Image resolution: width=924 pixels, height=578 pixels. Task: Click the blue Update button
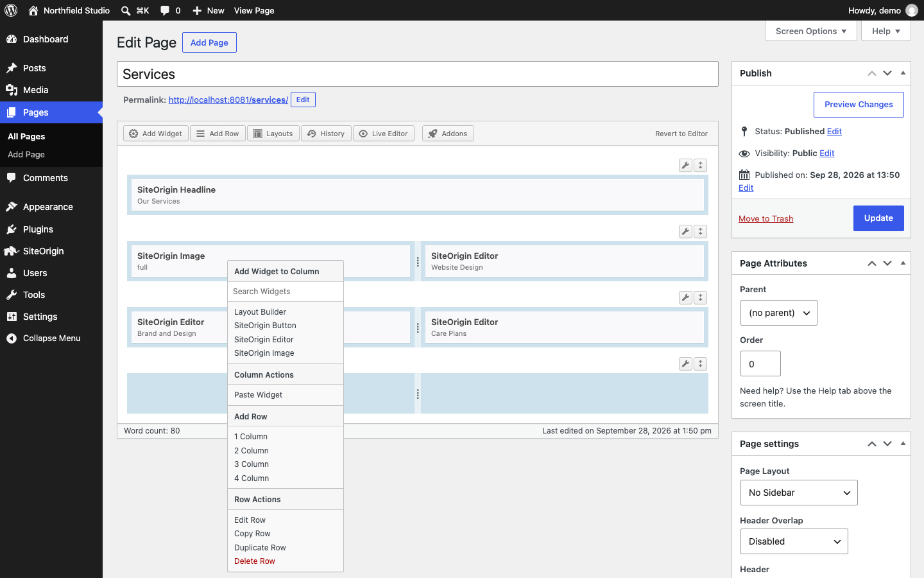878,218
